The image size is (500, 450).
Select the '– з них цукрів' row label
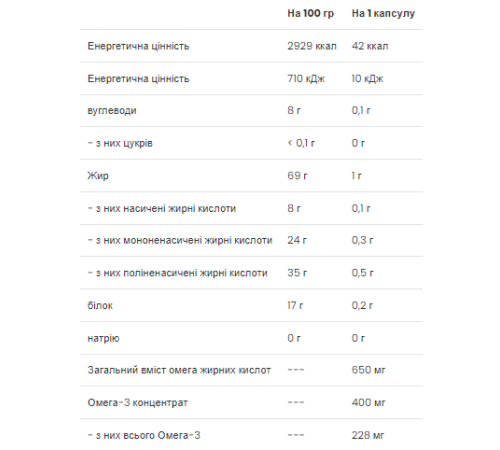point(120,143)
